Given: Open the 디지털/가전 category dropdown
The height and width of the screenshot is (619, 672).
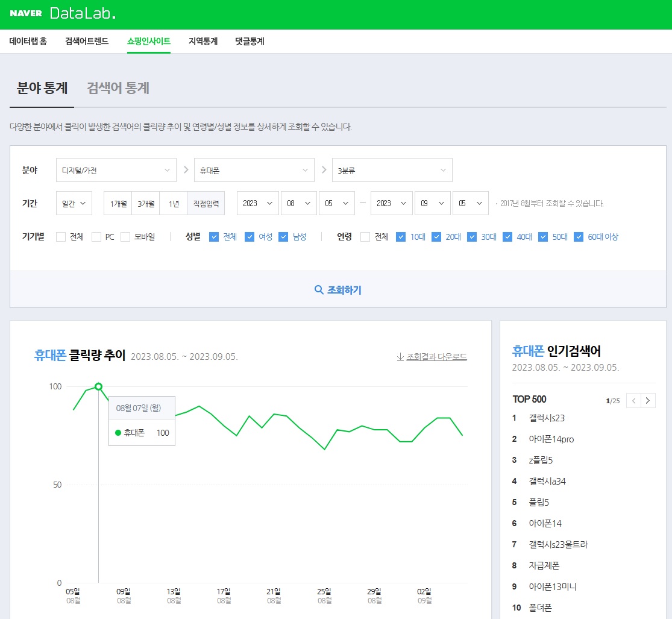Looking at the screenshot, I should click(116, 170).
